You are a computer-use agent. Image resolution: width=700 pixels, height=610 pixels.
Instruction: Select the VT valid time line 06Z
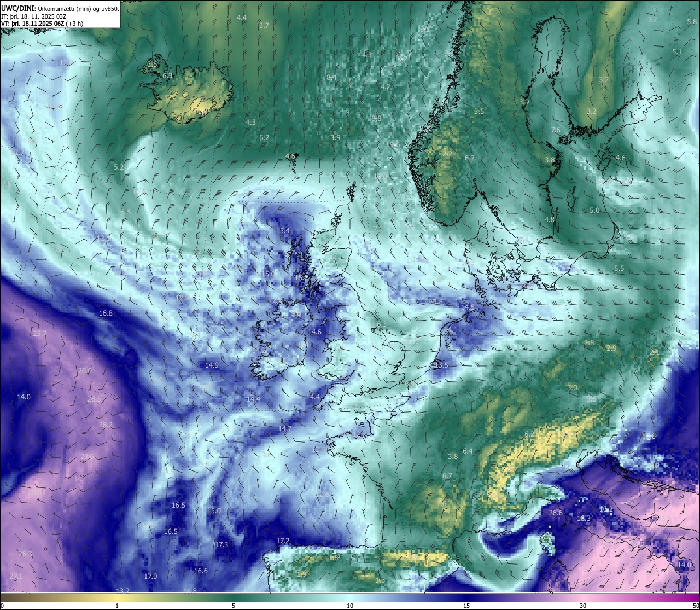click(42, 24)
